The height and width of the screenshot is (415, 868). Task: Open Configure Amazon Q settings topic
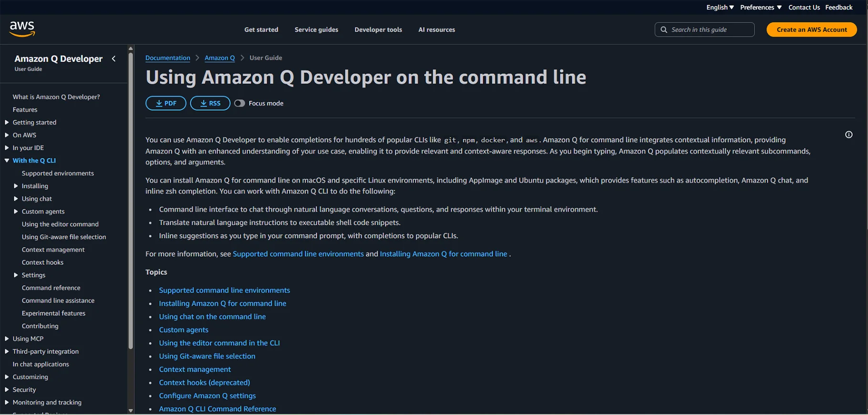(x=207, y=396)
